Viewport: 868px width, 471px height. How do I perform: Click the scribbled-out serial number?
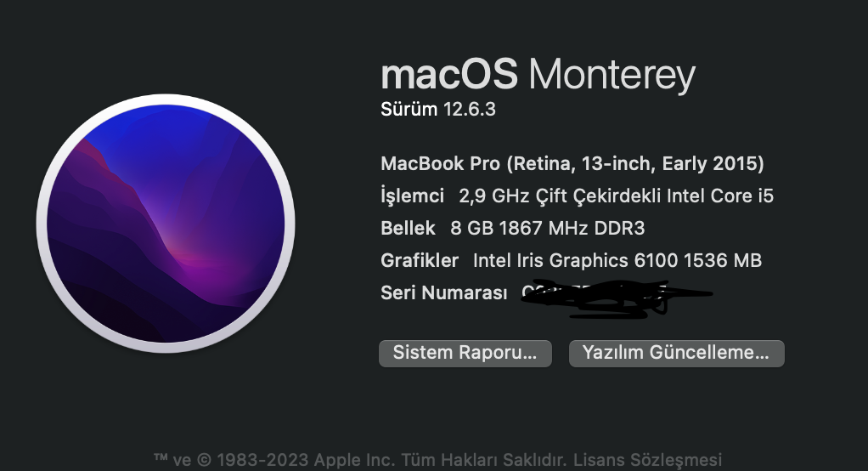[x=612, y=297]
